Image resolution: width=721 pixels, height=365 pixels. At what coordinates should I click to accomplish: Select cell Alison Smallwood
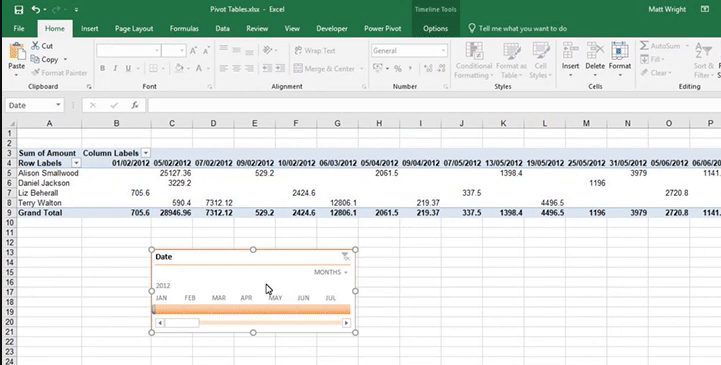click(48, 173)
